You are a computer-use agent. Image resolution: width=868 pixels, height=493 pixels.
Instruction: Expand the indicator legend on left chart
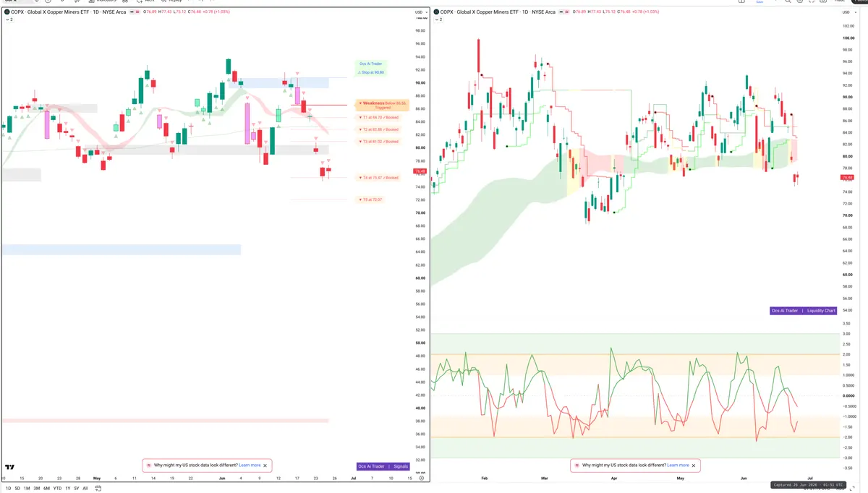click(x=9, y=20)
